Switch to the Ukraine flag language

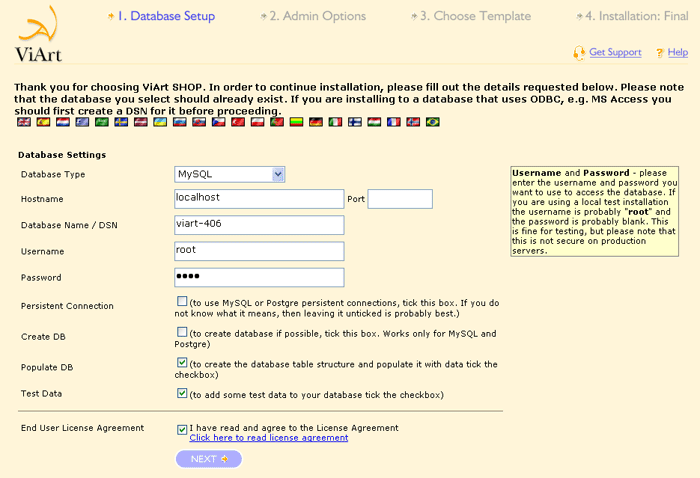(x=160, y=122)
